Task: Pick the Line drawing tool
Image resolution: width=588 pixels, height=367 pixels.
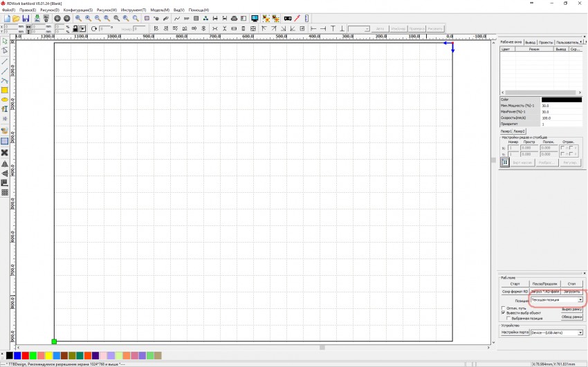Action: point(5,62)
